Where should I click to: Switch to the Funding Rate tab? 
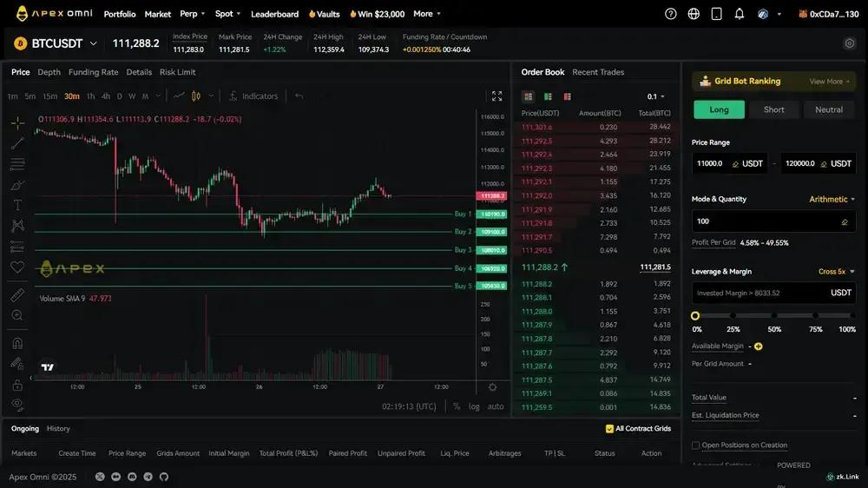tap(93, 72)
